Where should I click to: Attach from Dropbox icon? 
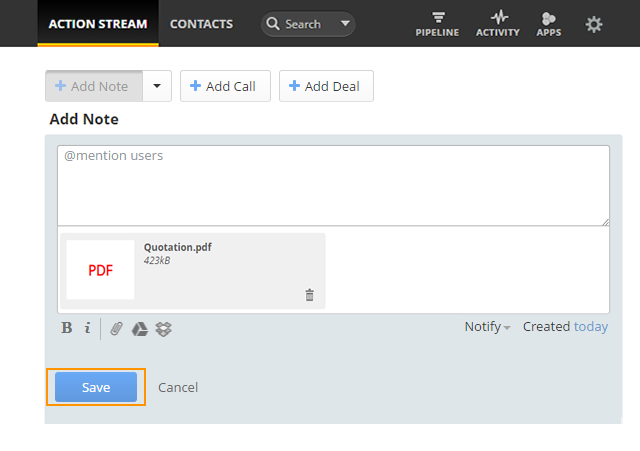(x=163, y=329)
